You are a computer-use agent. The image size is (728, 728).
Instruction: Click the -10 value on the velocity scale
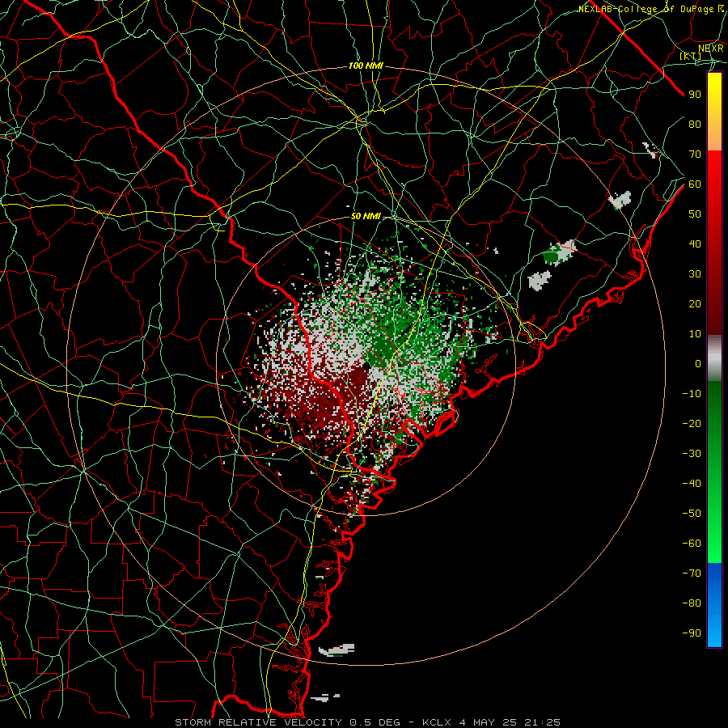click(x=692, y=394)
